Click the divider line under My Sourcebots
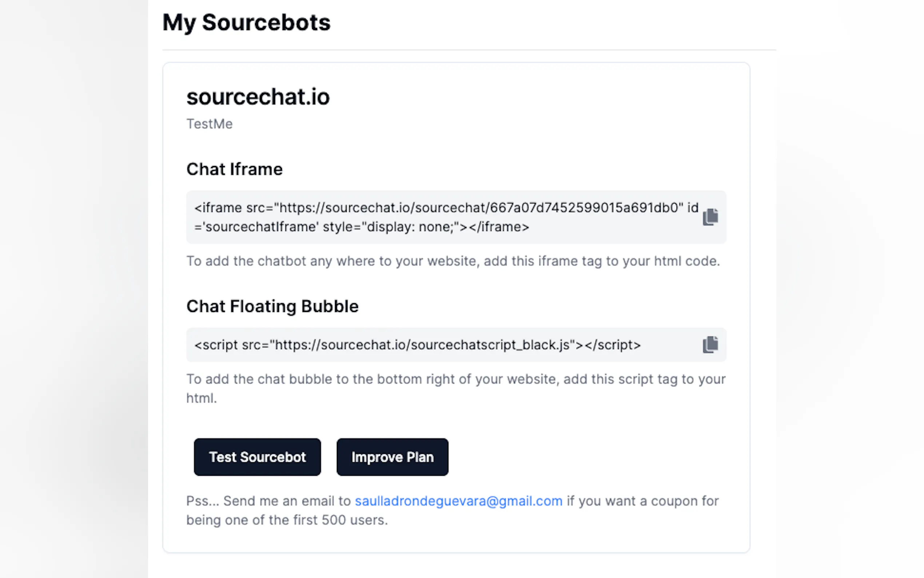 click(x=469, y=50)
